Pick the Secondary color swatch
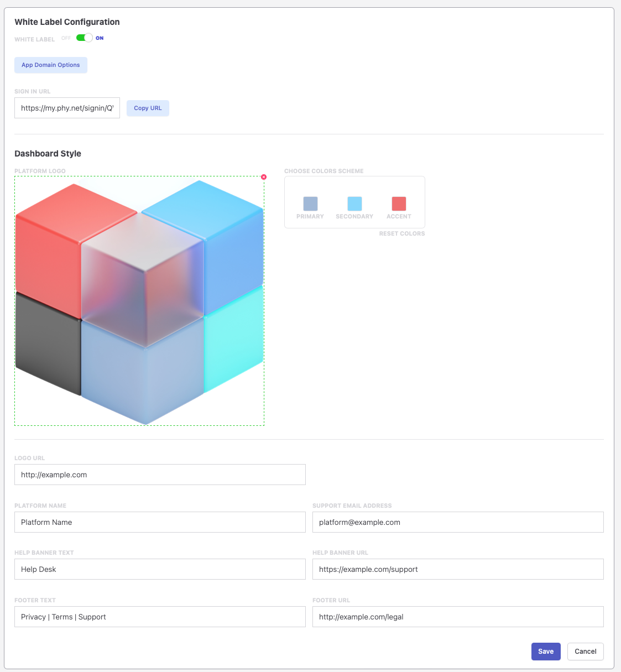Screen dimensions: 621x672 (354, 204)
